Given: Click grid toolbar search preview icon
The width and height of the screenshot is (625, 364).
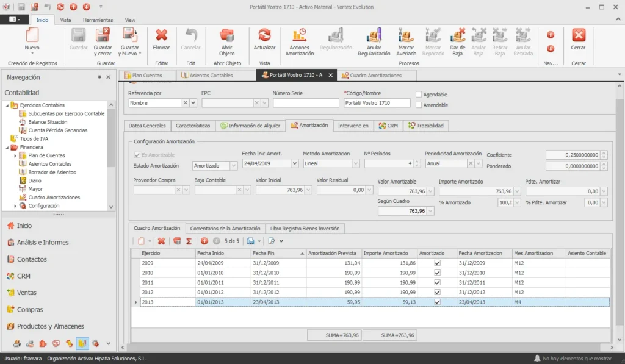Looking at the screenshot, I should (x=272, y=241).
